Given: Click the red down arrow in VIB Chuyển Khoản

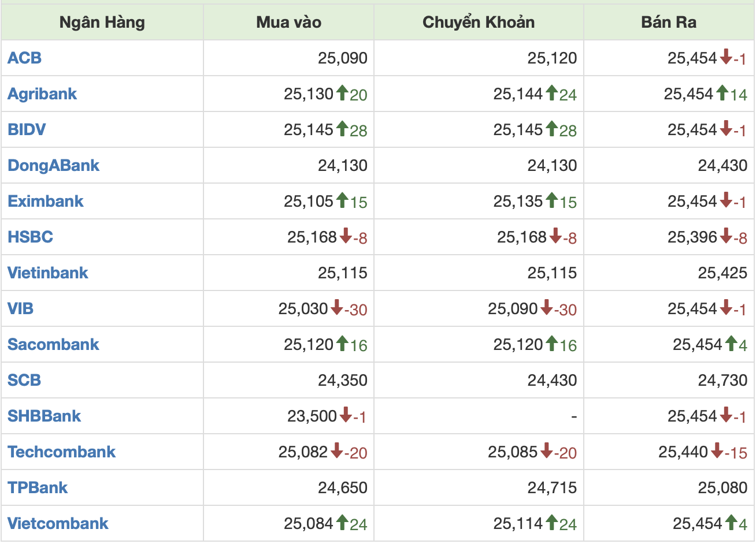Looking at the screenshot, I should click(547, 307).
